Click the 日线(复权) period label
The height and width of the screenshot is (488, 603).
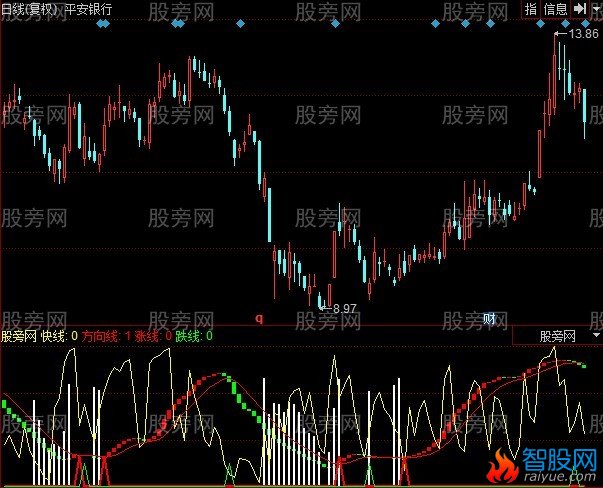(29, 9)
